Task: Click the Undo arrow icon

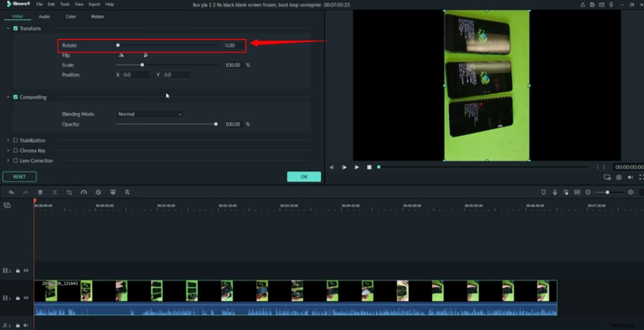Action: pos(12,192)
